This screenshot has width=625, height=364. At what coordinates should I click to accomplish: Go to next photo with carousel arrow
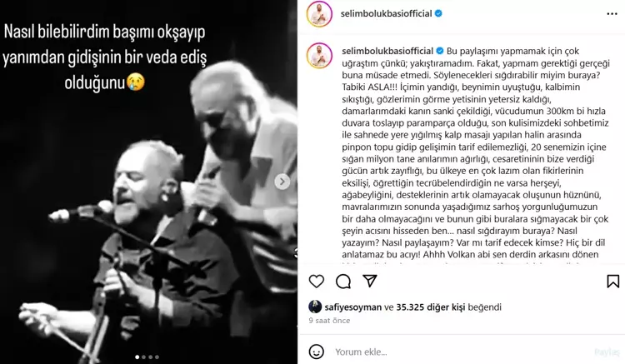282,182
